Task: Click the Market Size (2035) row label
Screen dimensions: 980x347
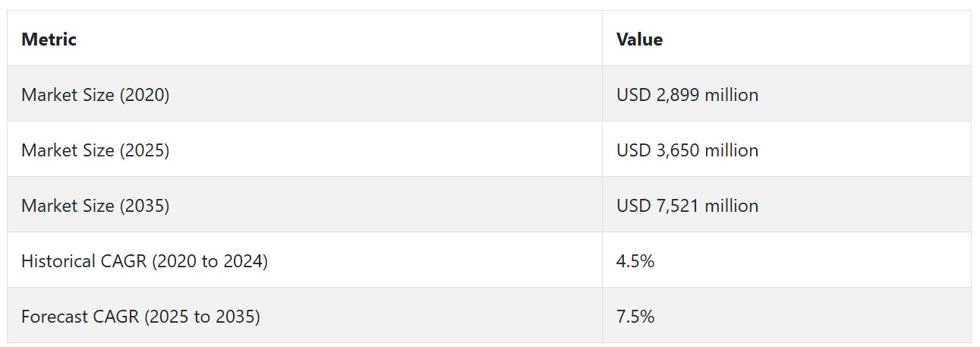Action: click(x=95, y=206)
